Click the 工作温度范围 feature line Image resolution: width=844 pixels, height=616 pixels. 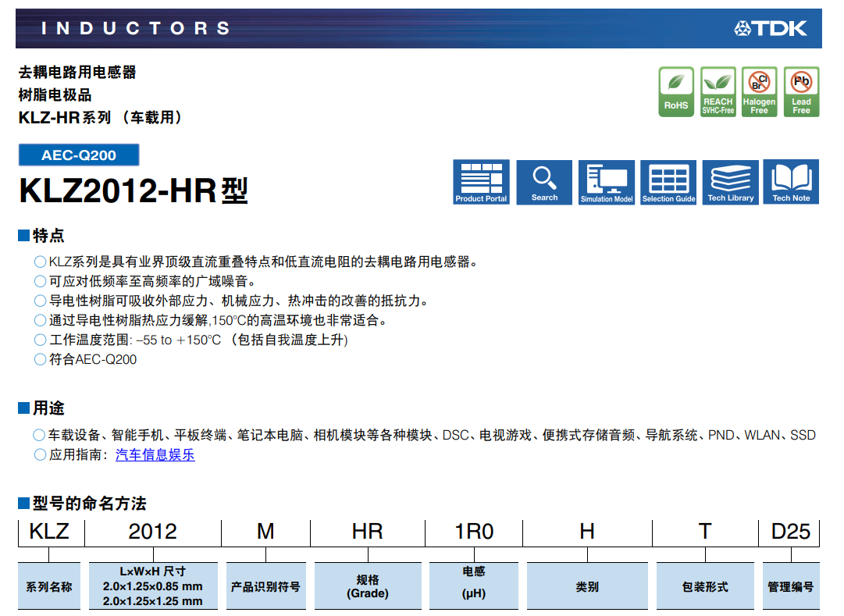[191, 340]
